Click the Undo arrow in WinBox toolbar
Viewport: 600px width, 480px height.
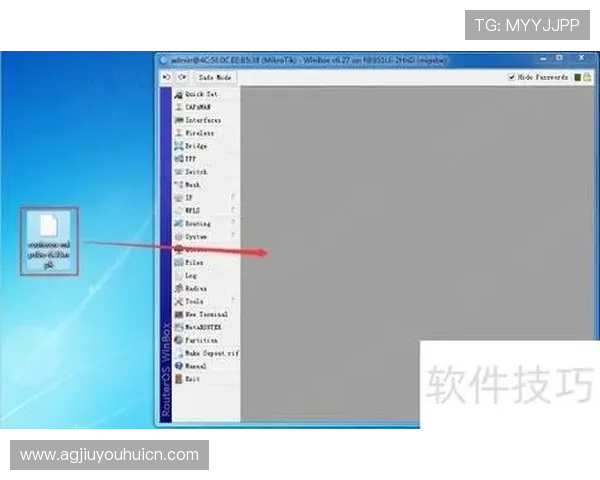pyautogui.click(x=167, y=77)
